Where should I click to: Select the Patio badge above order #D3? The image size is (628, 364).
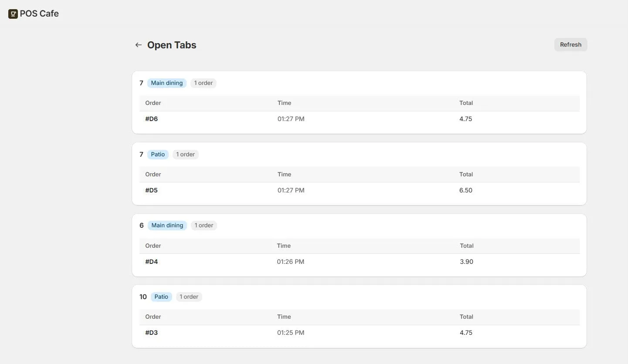[x=161, y=297]
